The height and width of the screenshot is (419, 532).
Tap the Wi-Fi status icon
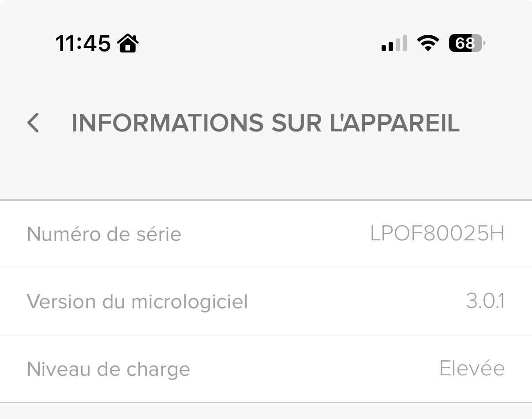click(428, 43)
